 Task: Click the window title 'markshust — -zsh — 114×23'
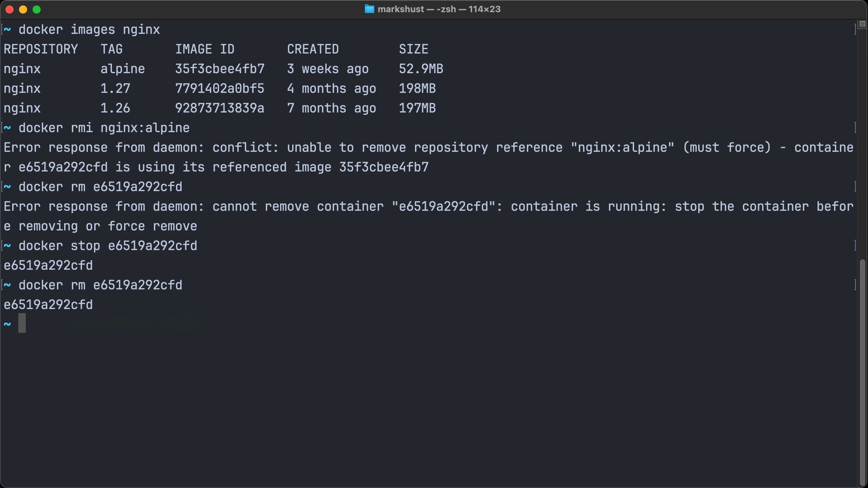[439, 9]
